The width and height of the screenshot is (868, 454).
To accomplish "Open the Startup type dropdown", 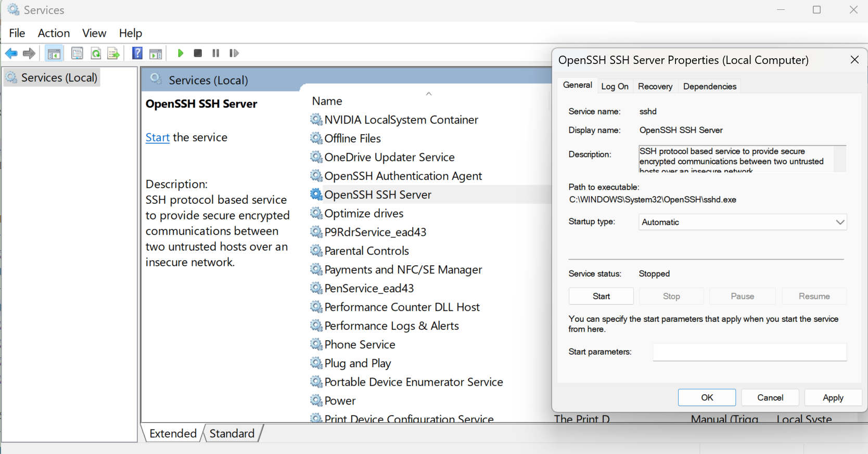I will [x=743, y=222].
